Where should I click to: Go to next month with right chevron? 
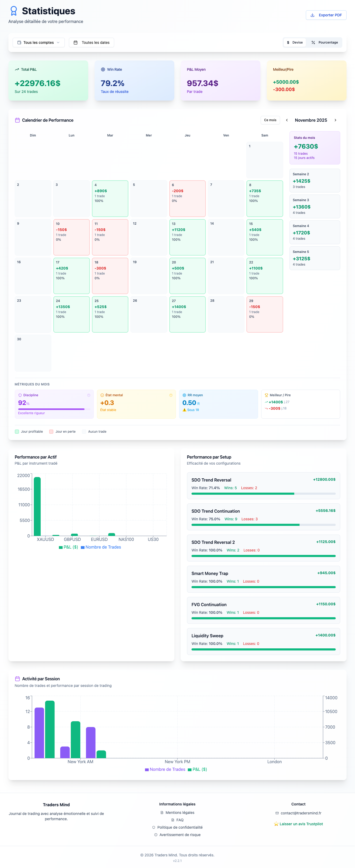pyautogui.click(x=335, y=120)
